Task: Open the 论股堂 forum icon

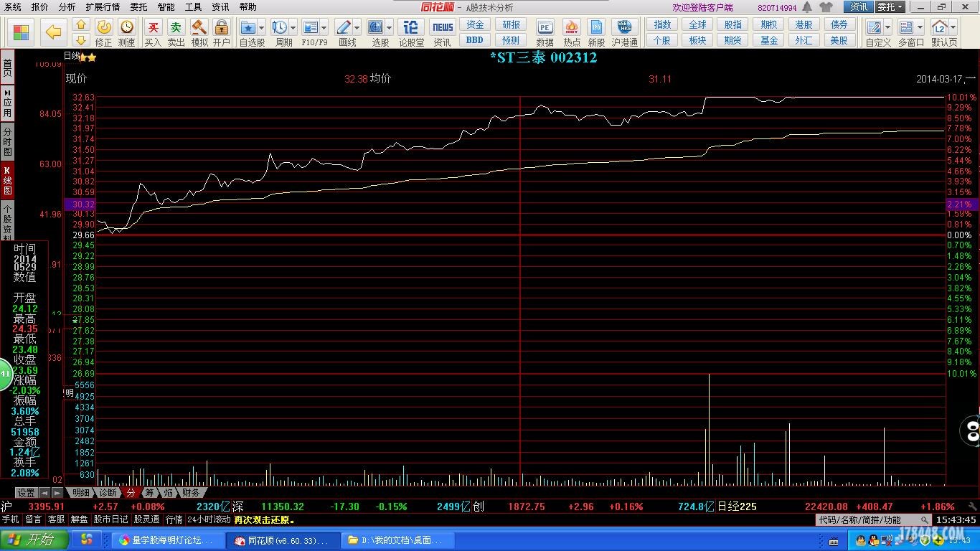Action: pos(411,27)
